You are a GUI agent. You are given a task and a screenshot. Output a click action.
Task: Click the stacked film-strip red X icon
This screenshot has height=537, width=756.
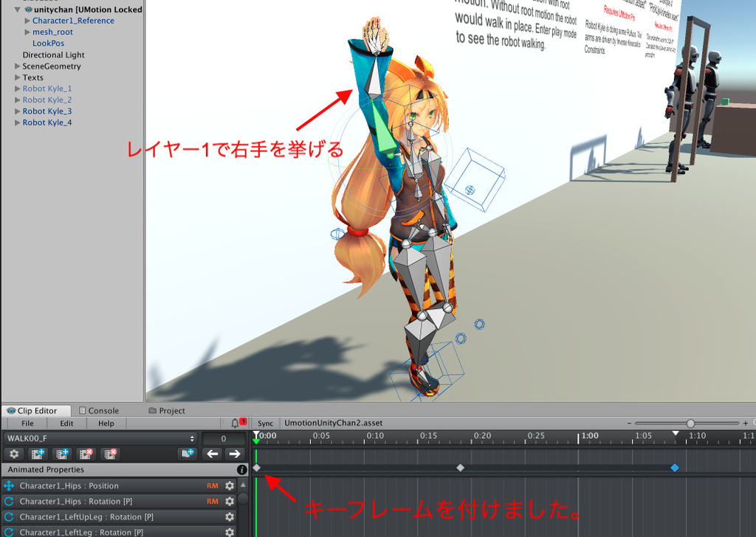(111, 454)
